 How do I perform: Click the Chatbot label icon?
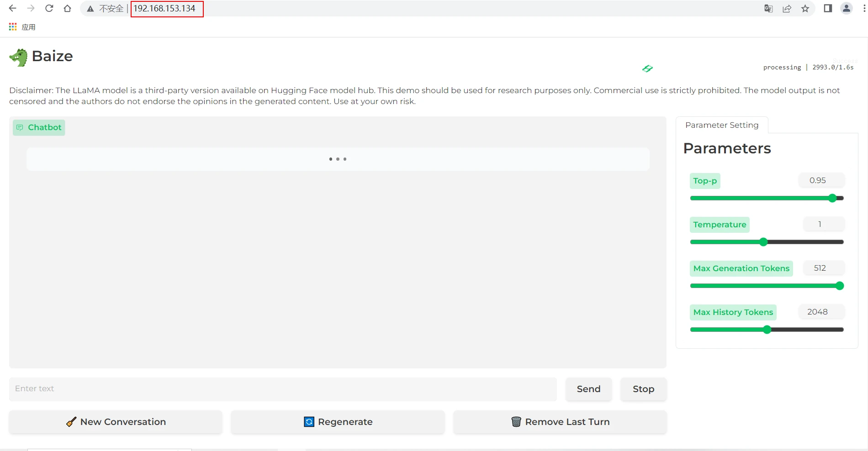pyautogui.click(x=20, y=127)
